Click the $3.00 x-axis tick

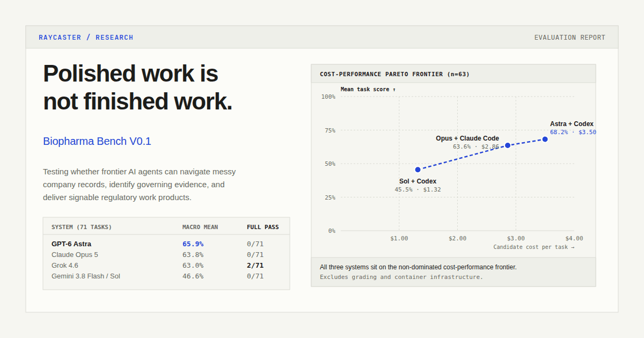pyautogui.click(x=516, y=238)
